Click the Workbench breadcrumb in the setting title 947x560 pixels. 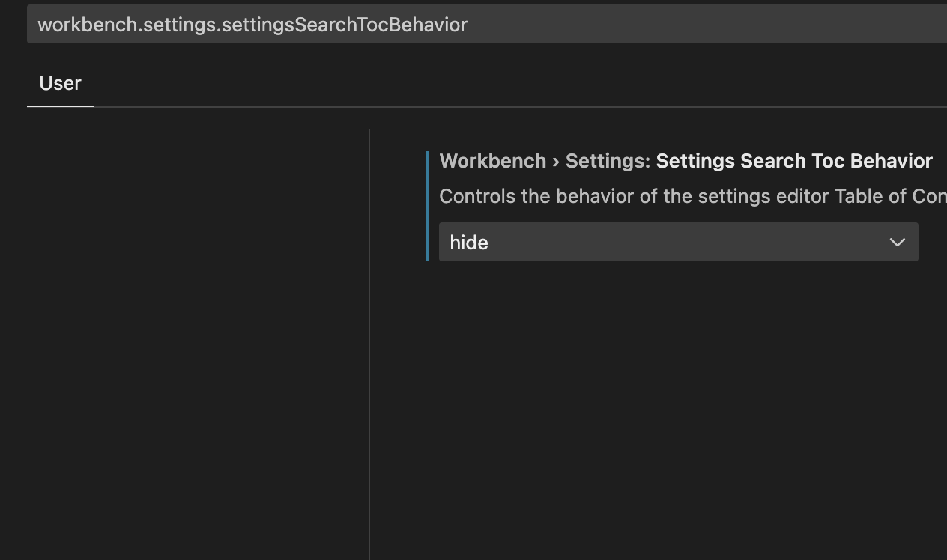(492, 161)
